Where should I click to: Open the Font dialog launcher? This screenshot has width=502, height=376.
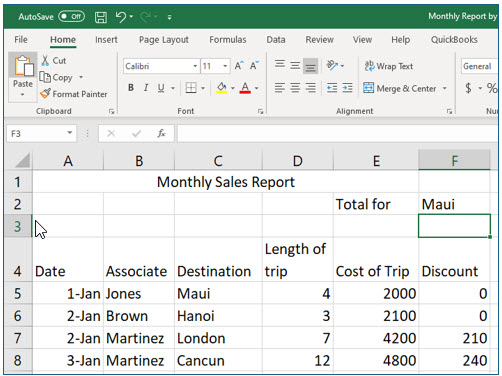[260, 112]
